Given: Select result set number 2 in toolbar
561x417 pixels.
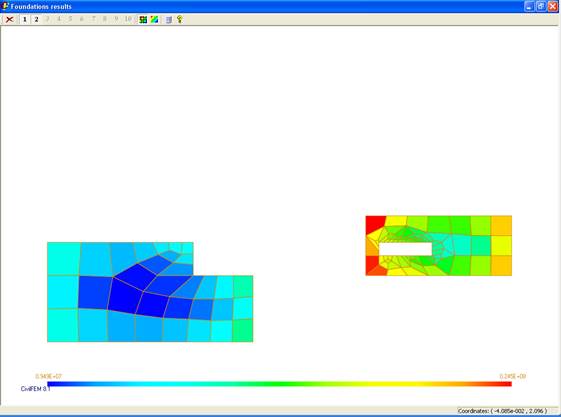Looking at the screenshot, I should [x=36, y=19].
